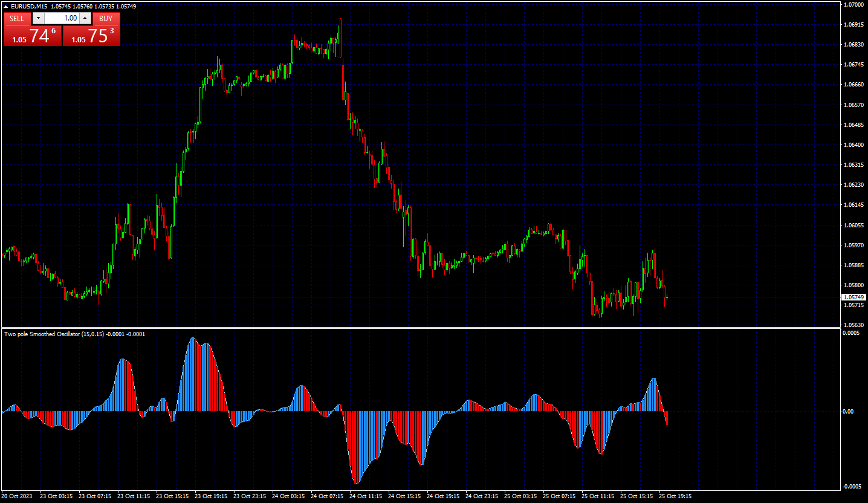Click the 1.06660 price axis label

(853, 85)
